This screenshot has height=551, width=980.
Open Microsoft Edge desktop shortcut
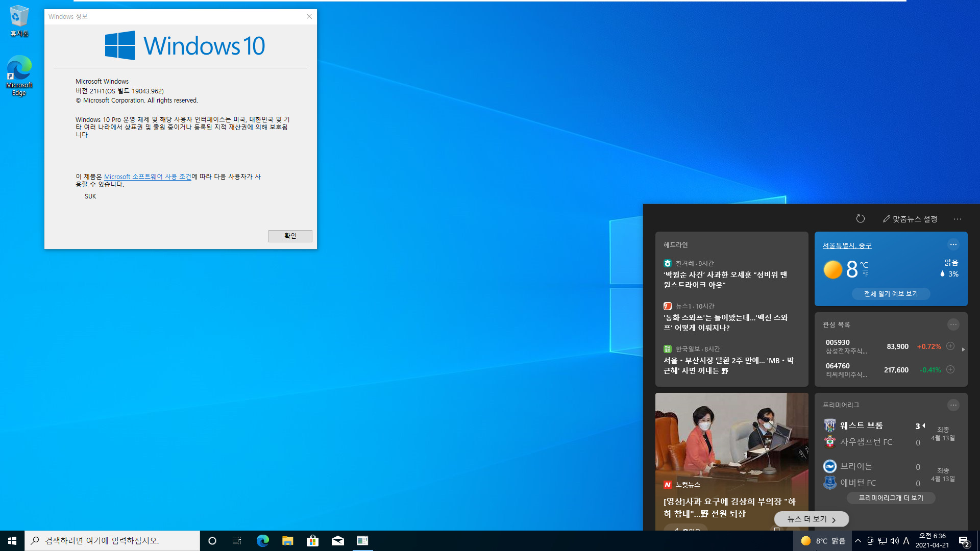(x=19, y=76)
